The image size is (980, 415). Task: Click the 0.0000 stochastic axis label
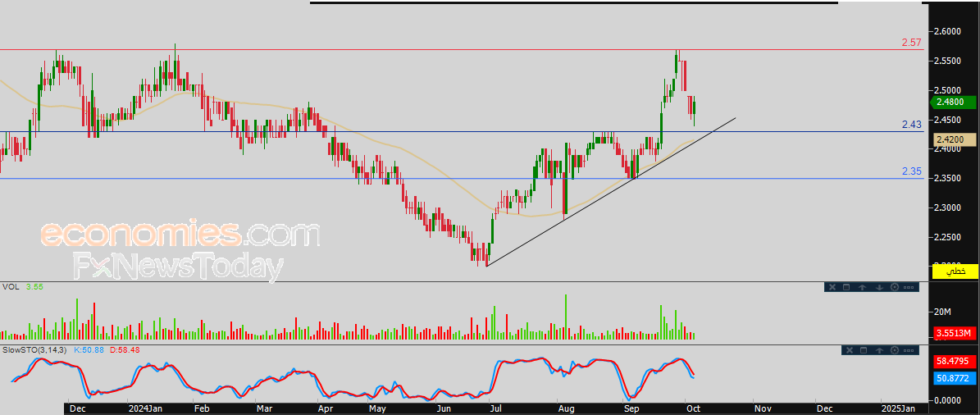[947, 400]
